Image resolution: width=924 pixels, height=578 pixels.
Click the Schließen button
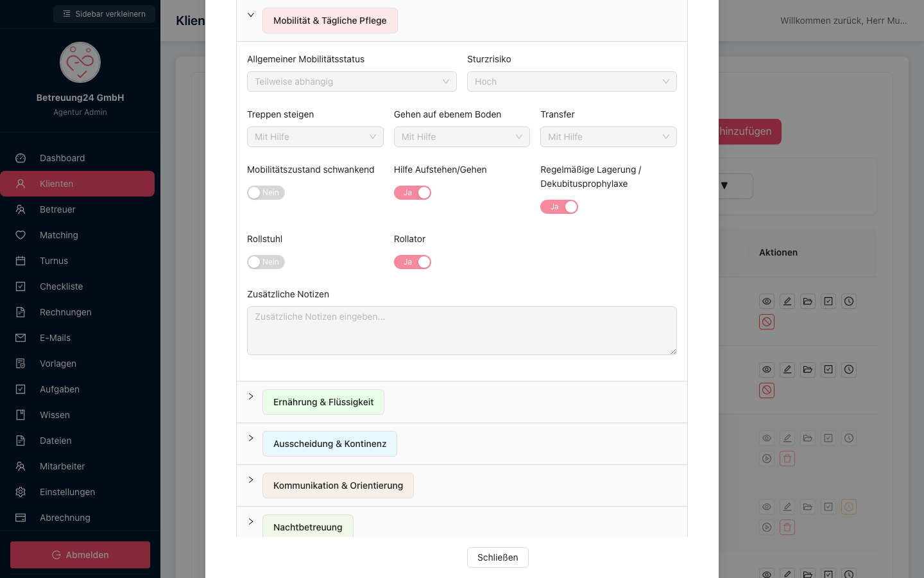(x=498, y=557)
